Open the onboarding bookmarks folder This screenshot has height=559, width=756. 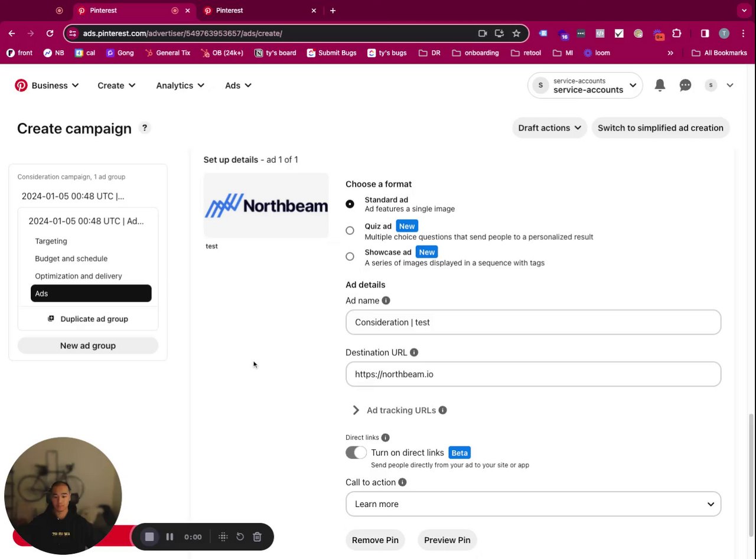click(475, 53)
